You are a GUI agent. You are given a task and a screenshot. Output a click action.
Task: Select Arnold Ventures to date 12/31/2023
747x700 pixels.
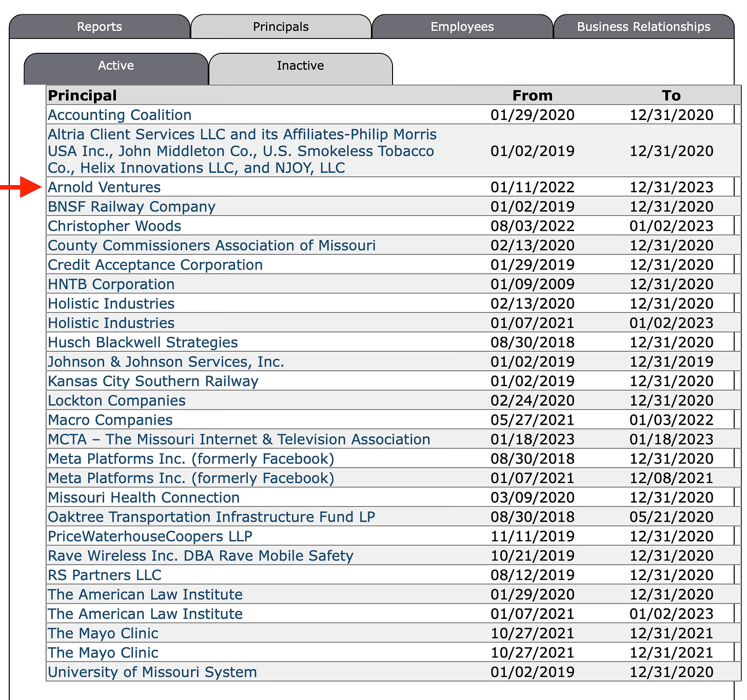point(672,187)
